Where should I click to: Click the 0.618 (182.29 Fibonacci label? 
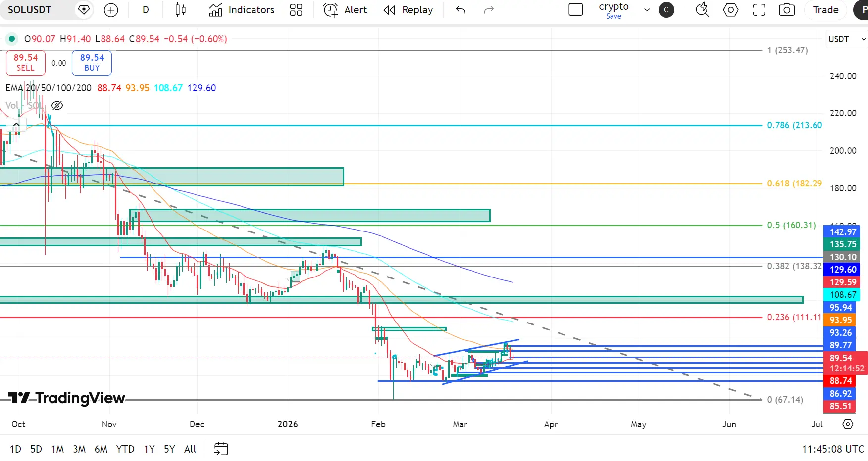click(x=794, y=184)
